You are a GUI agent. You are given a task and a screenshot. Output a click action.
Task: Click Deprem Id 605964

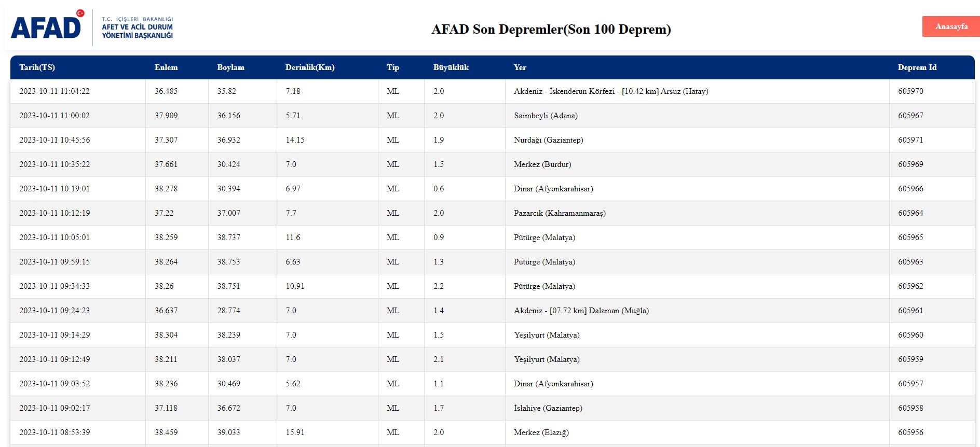(910, 213)
